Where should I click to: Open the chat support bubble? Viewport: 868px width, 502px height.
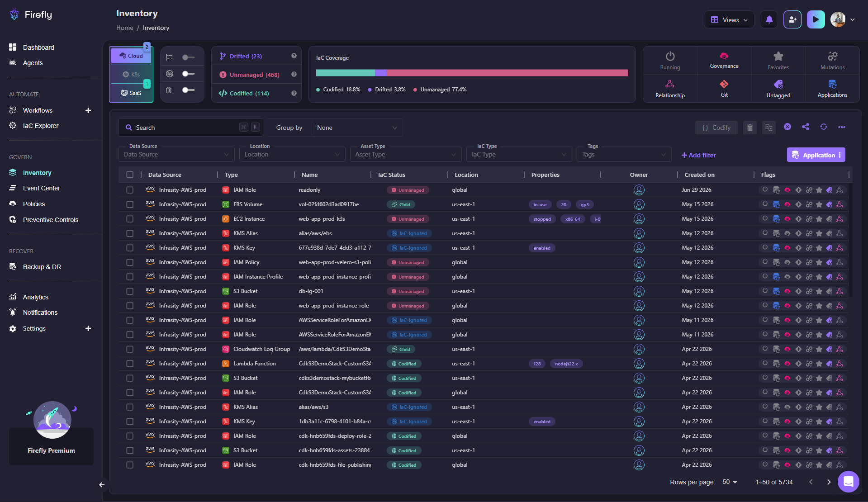848,481
